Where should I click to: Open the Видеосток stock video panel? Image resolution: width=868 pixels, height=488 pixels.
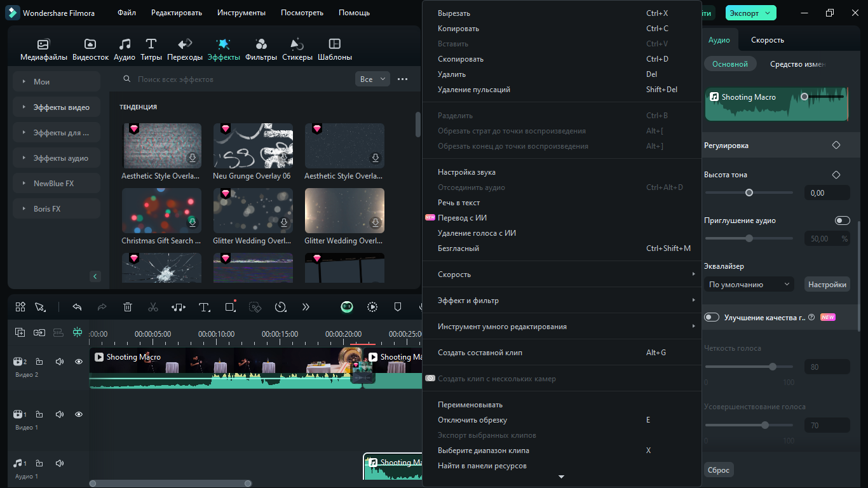tap(90, 50)
